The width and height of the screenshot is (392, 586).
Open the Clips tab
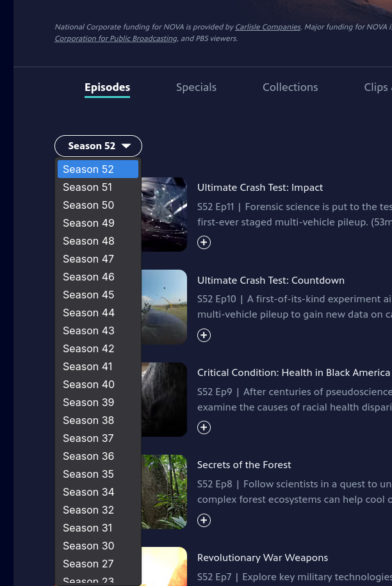377,88
